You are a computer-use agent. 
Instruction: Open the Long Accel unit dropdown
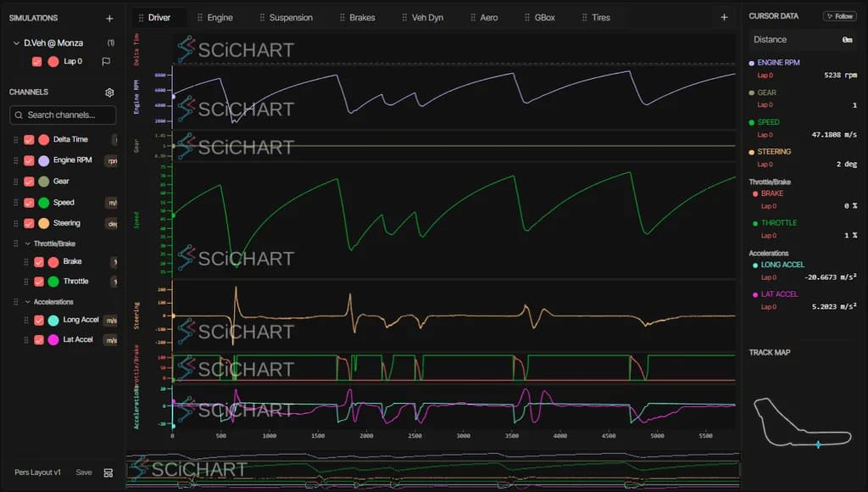pos(111,321)
